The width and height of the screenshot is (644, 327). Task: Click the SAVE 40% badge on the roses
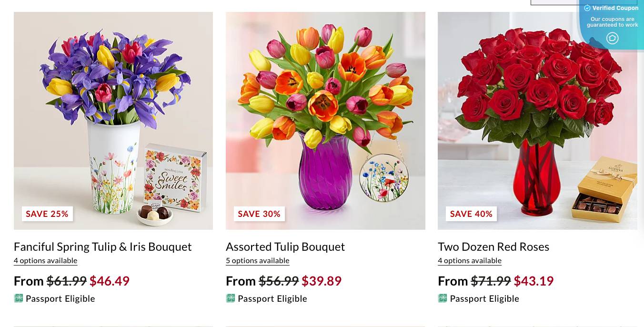point(471,214)
